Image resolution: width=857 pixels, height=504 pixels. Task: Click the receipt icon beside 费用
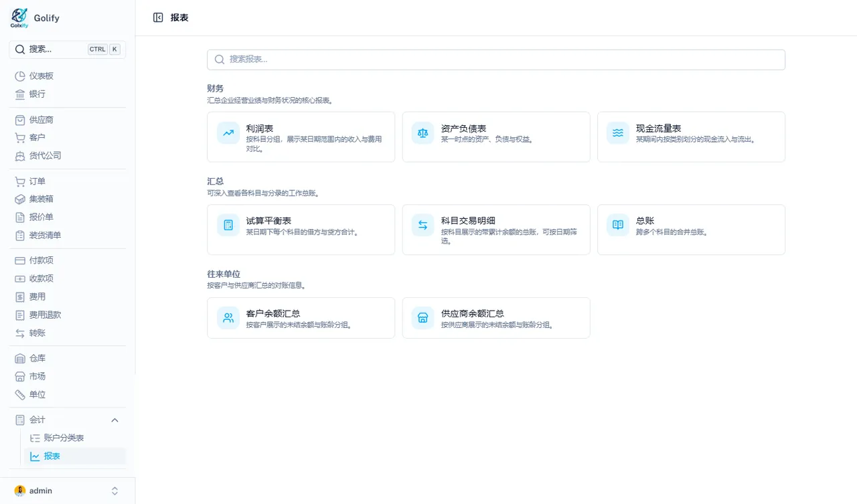20,297
